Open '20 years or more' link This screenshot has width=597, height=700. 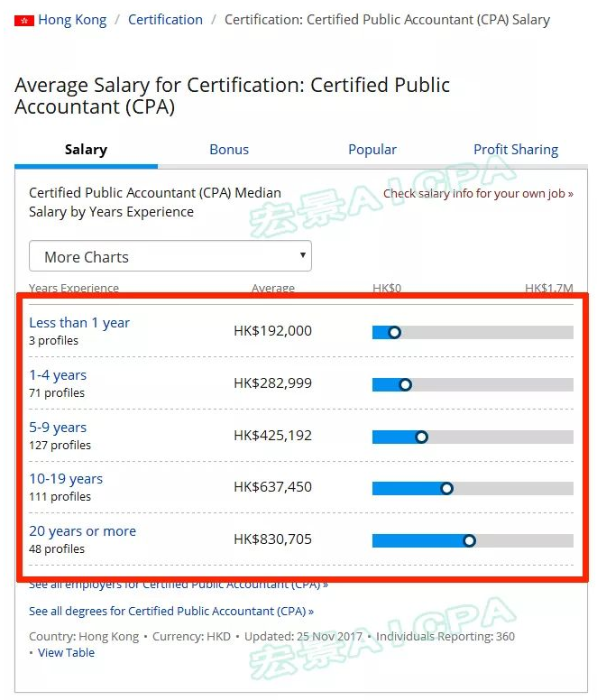82,531
